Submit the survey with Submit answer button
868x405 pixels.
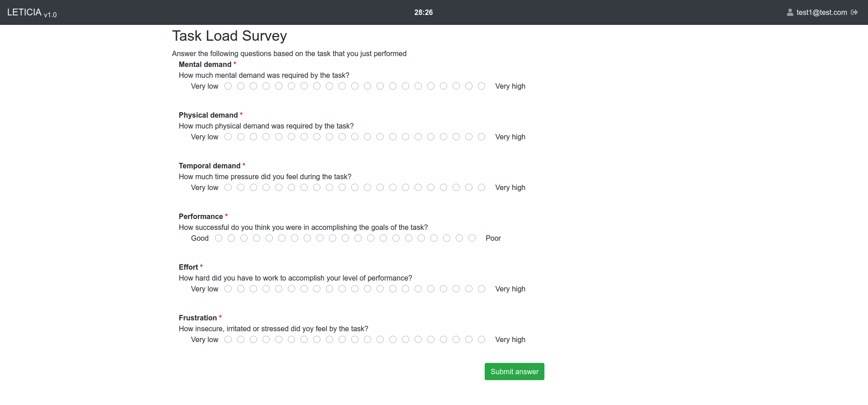[x=515, y=372]
